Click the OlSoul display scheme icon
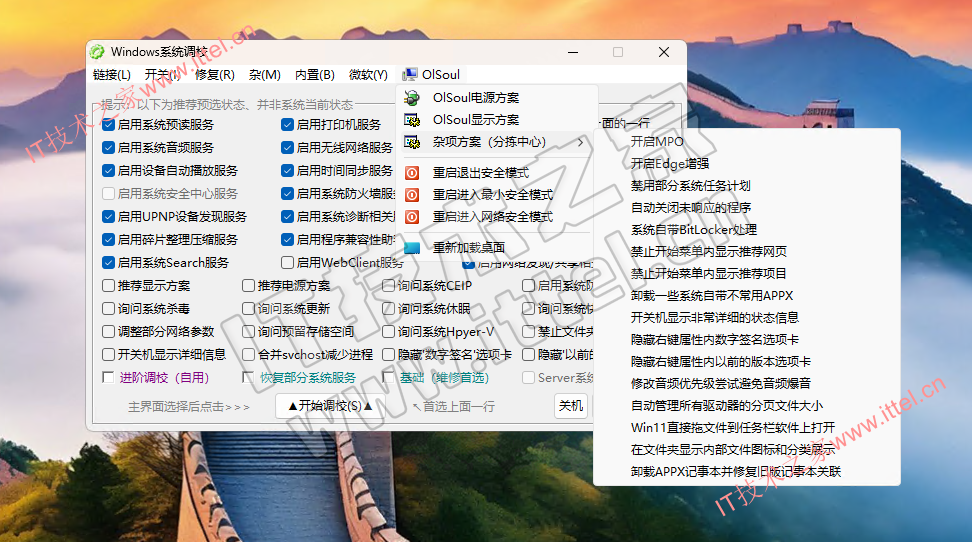Screen dimensions: 972x542 (x=412, y=120)
